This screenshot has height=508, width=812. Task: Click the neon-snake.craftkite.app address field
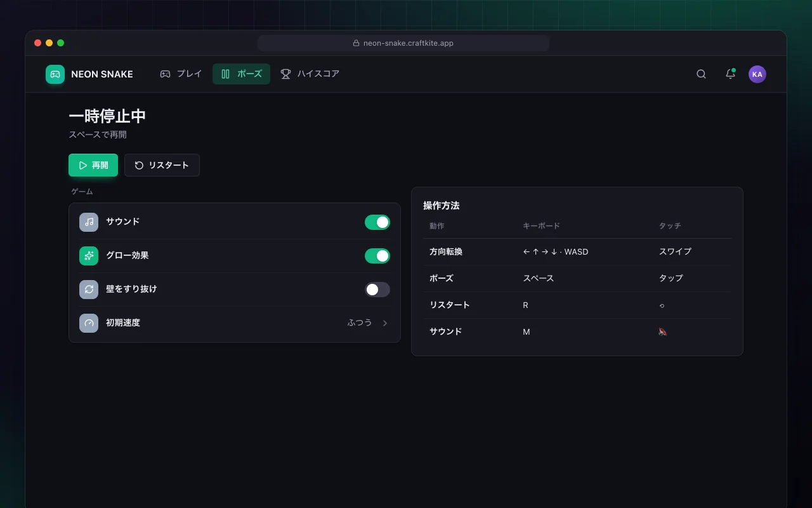(x=403, y=43)
